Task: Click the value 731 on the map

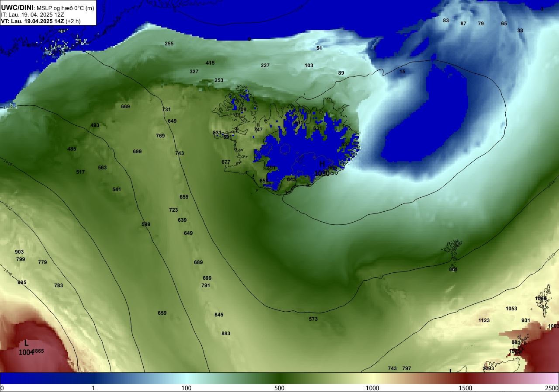Action: click(166, 110)
